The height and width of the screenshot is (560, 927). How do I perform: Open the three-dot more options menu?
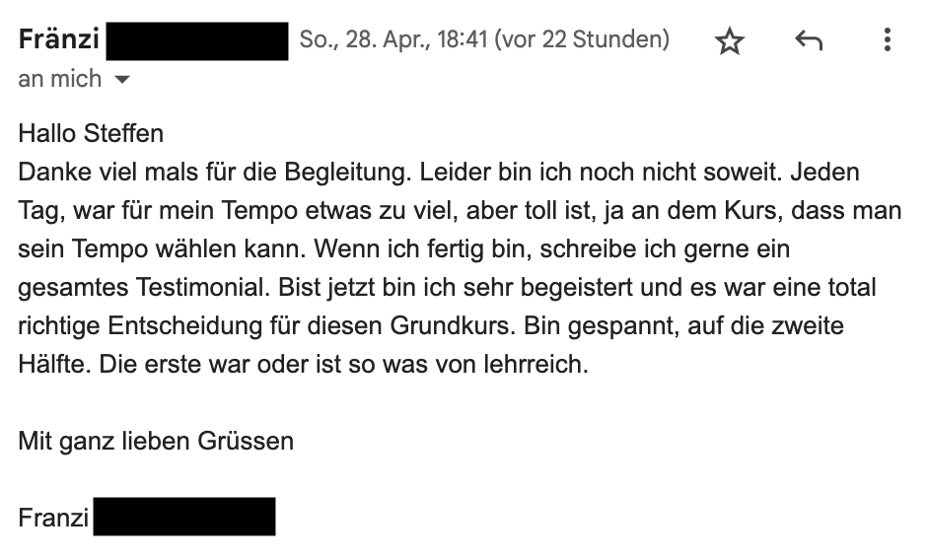888,40
